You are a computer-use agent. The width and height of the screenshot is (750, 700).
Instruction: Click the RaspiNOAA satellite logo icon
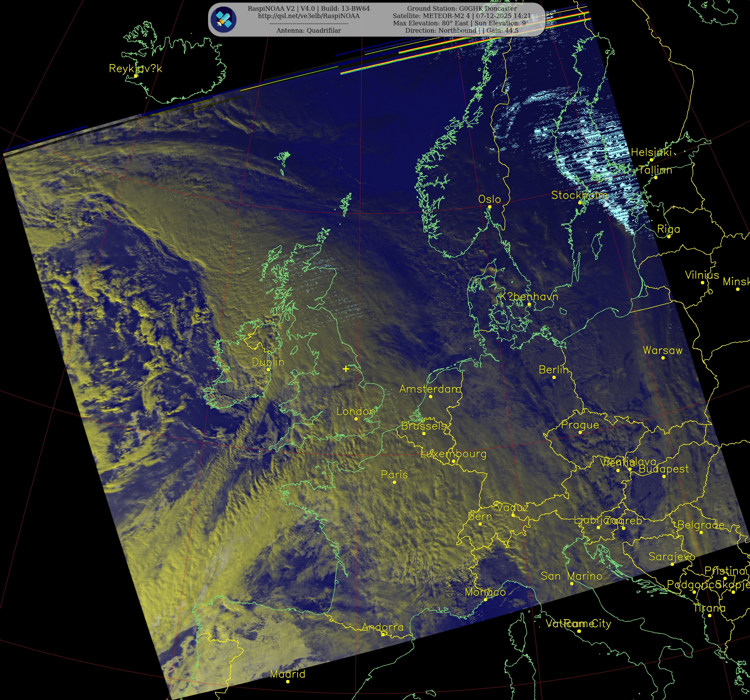223,19
